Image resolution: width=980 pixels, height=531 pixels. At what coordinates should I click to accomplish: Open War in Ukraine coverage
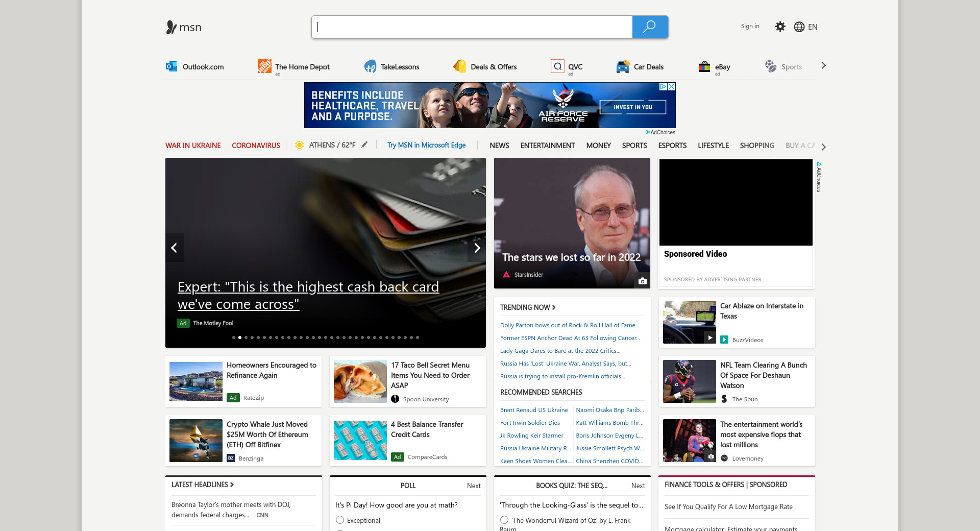193,146
